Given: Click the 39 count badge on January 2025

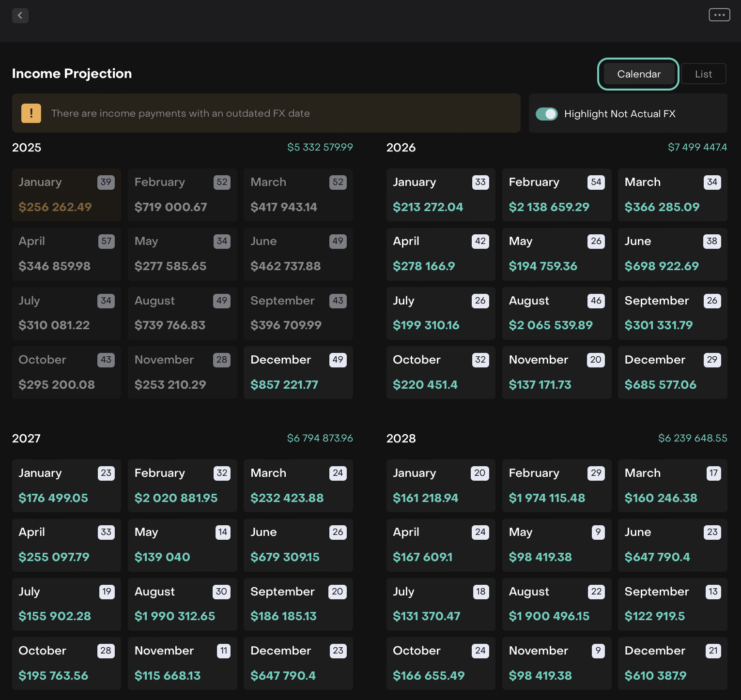Looking at the screenshot, I should pos(106,182).
